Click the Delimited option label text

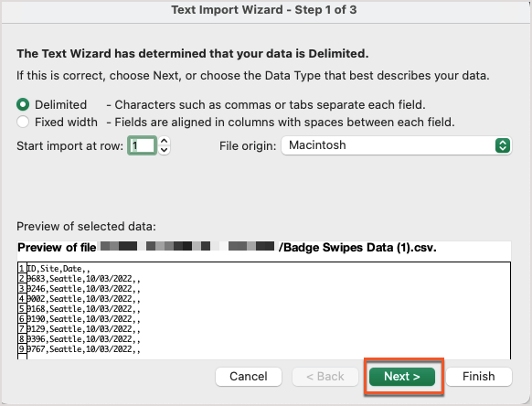pos(60,104)
